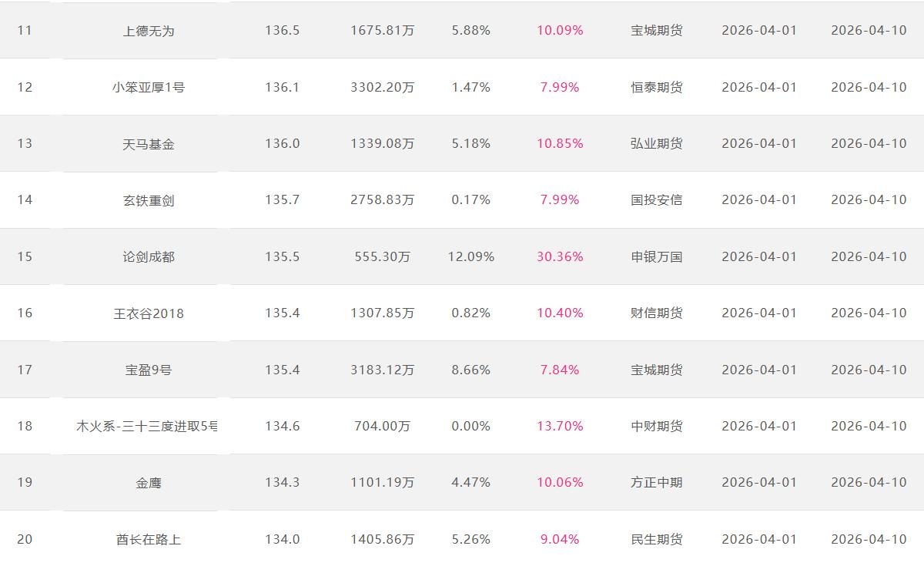
Task: Click the 酋长在路上 account name
Action: pos(148,539)
